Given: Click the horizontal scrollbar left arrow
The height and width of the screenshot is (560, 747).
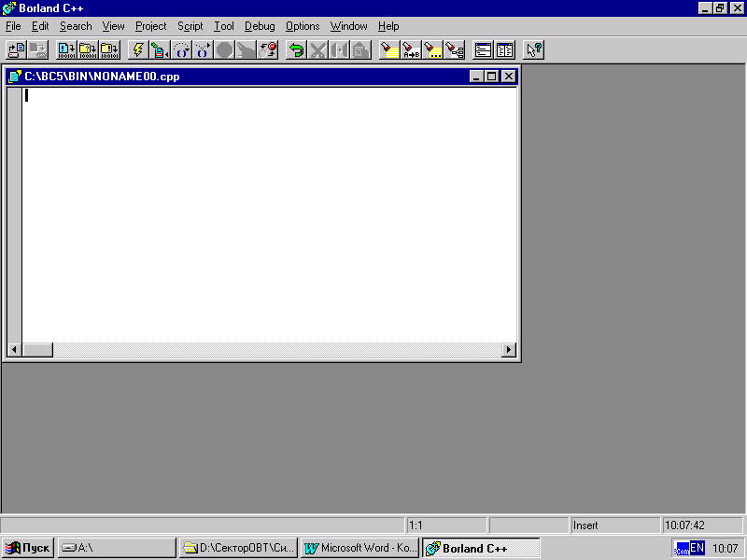Looking at the screenshot, I should tap(14, 349).
